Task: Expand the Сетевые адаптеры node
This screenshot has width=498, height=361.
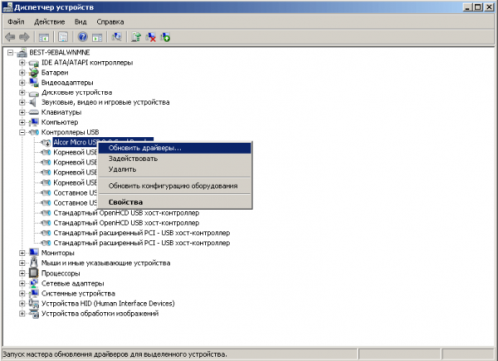Action: click(22, 283)
